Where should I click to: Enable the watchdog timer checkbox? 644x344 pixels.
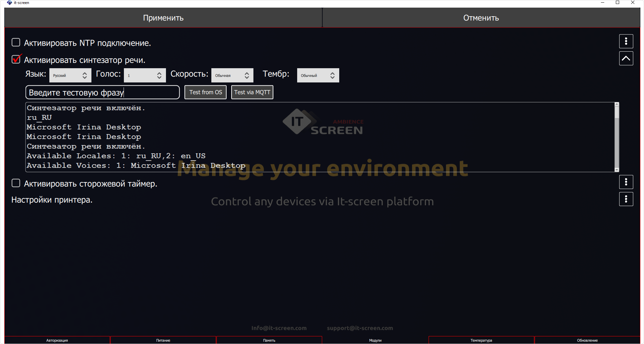pyautogui.click(x=16, y=182)
